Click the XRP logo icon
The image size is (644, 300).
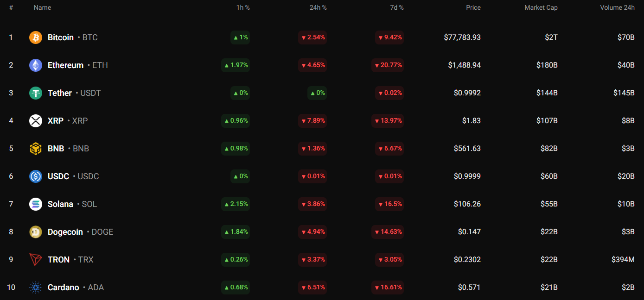(x=36, y=121)
